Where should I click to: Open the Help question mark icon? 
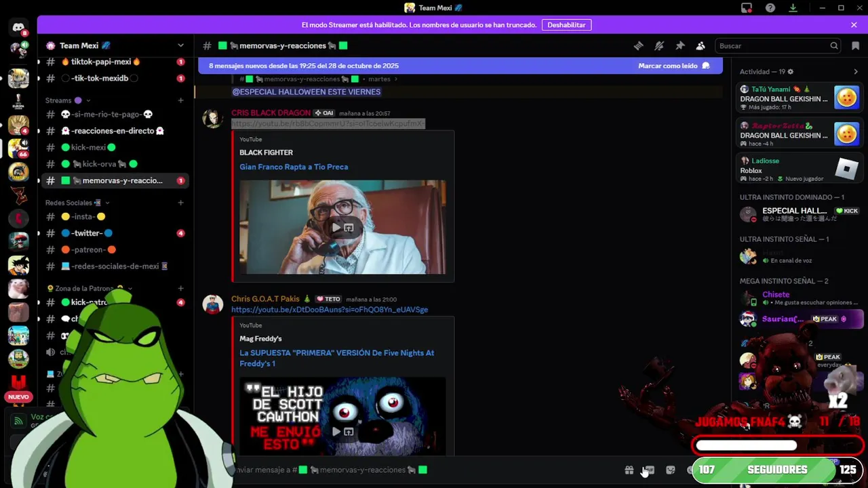[770, 8]
